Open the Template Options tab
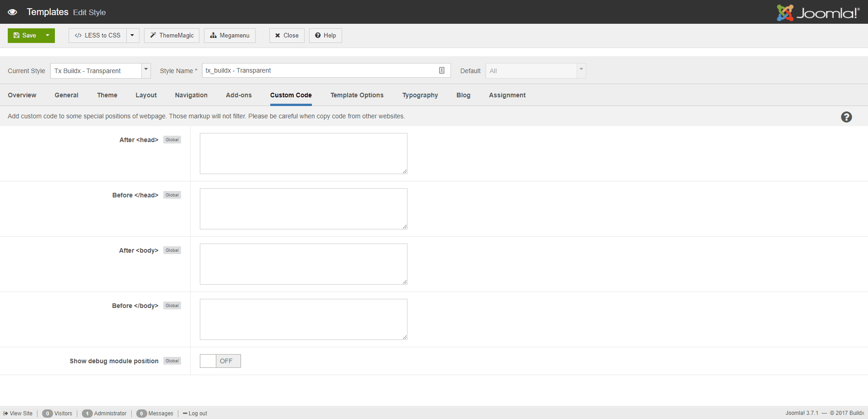This screenshot has width=868, height=419. coord(357,95)
